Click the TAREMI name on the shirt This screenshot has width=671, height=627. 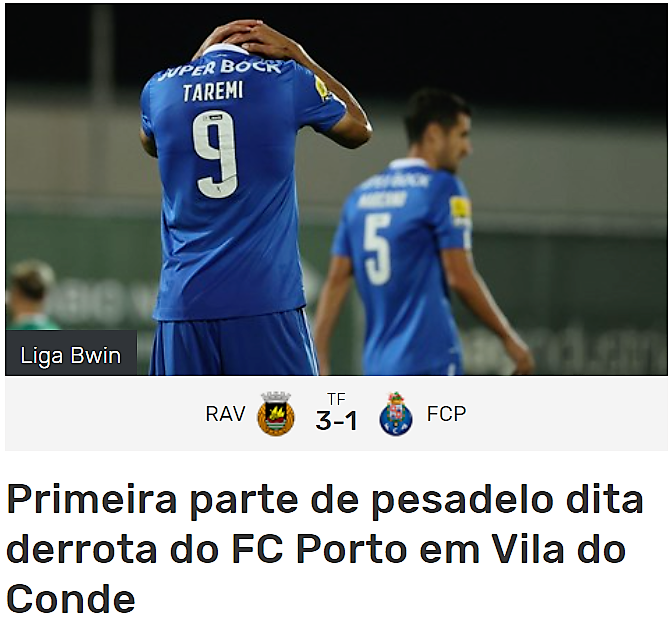(x=213, y=92)
